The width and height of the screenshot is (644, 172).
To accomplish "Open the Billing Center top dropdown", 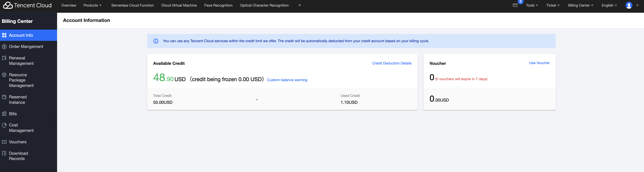I will tap(581, 5).
